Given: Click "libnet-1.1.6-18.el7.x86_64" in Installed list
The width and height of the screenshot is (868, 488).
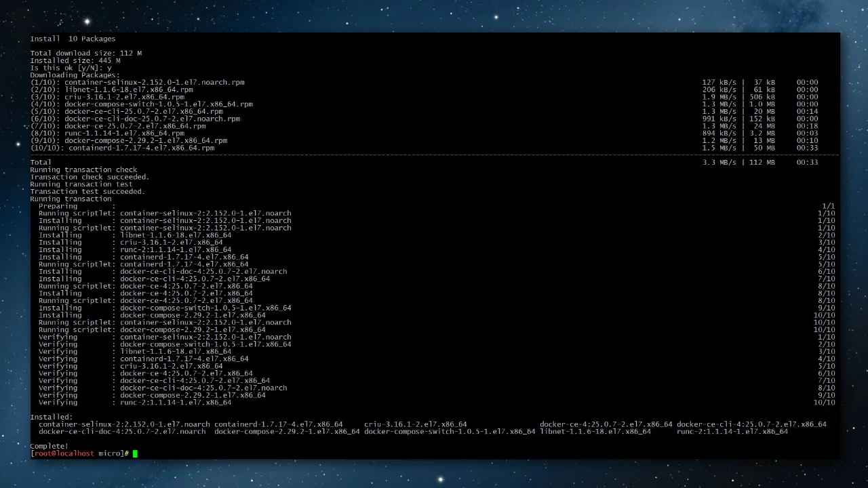Looking at the screenshot, I should (x=595, y=432).
